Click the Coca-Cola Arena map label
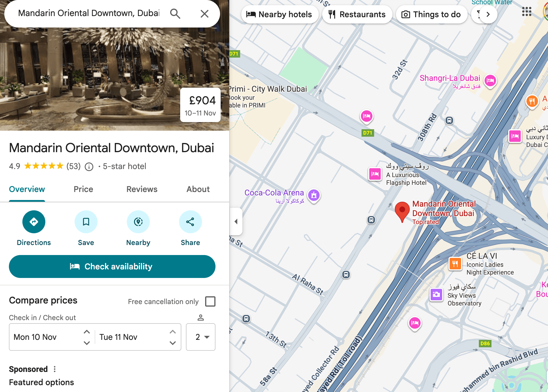548x392 pixels. (274, 193)
